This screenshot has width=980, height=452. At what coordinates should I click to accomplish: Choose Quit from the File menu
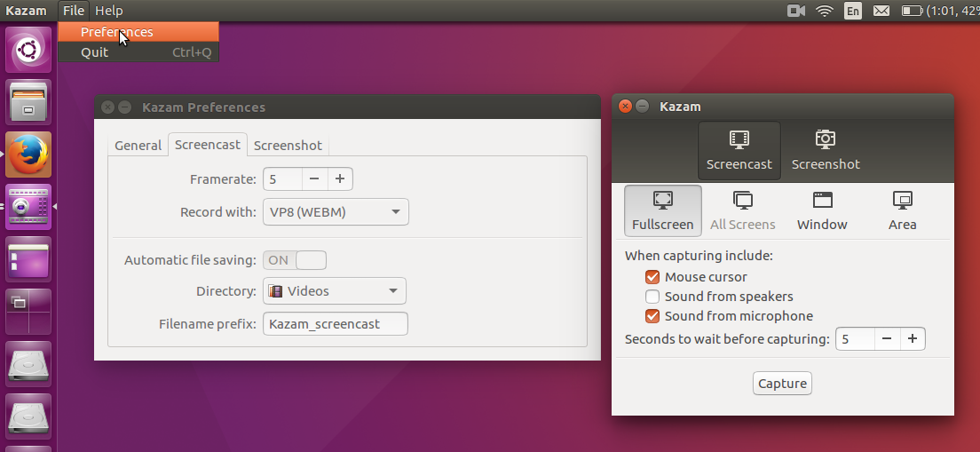tap(138, 52)
